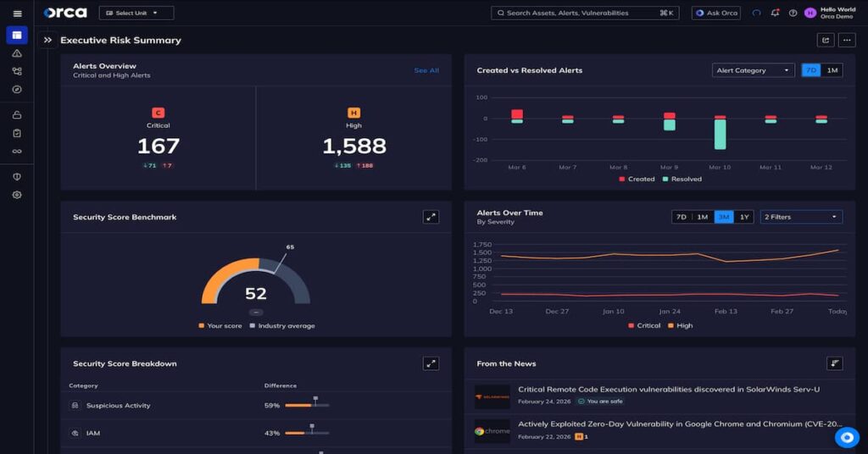Toggle the Industry average legend item
868x454 pixels.
click(282, 326)
